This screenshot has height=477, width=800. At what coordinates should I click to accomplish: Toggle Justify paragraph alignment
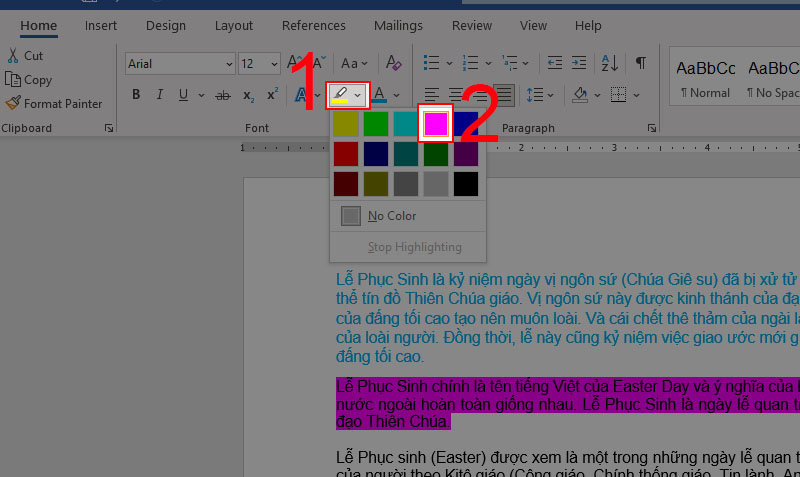[x=503, y=95]
